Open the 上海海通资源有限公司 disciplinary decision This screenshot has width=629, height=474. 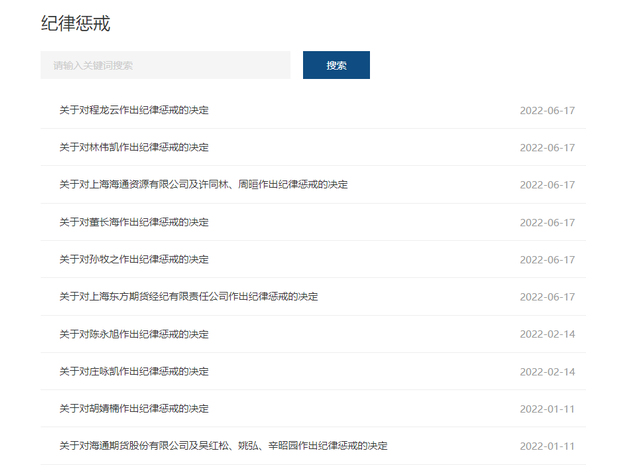tap(203, 185)
